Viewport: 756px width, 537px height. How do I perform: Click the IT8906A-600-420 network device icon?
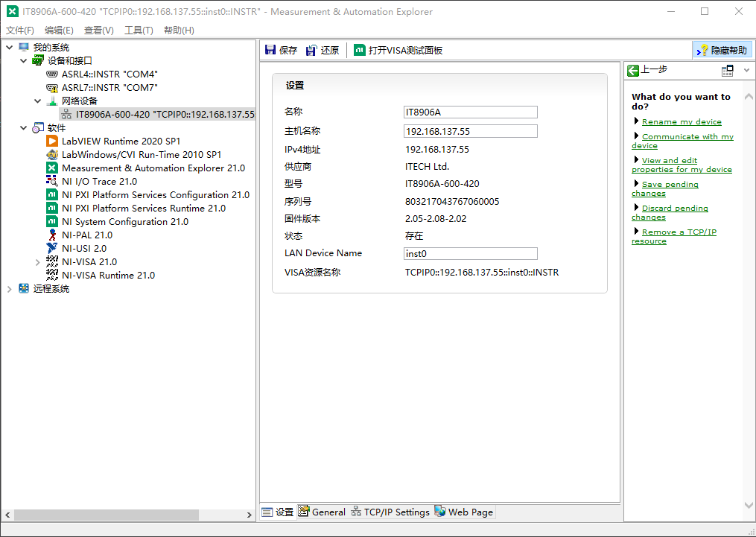coord(66,115)
